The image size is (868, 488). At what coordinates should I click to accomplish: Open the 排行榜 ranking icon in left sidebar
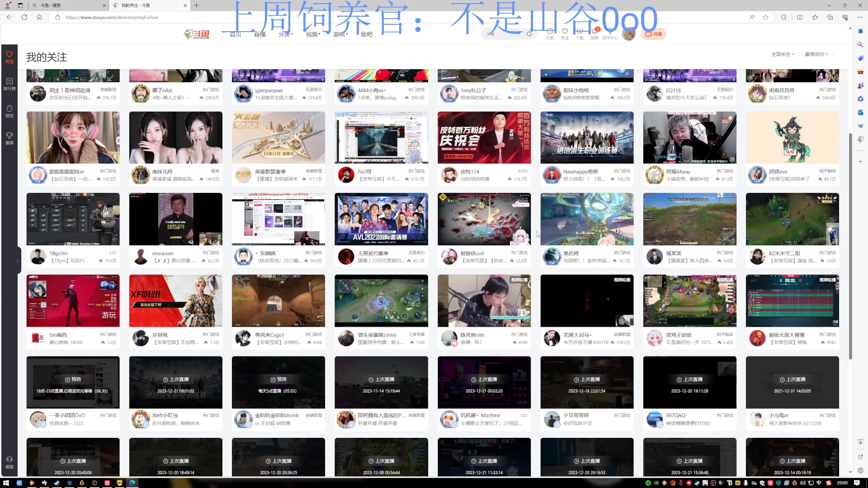pyautogui.click(x=9, y=84)
